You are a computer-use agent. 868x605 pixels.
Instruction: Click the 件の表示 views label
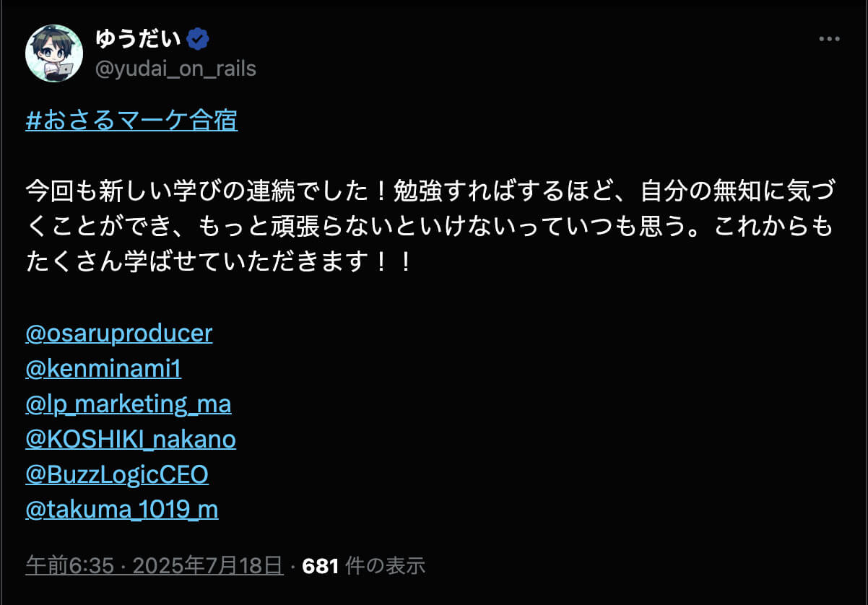click(x=386, y=566)
